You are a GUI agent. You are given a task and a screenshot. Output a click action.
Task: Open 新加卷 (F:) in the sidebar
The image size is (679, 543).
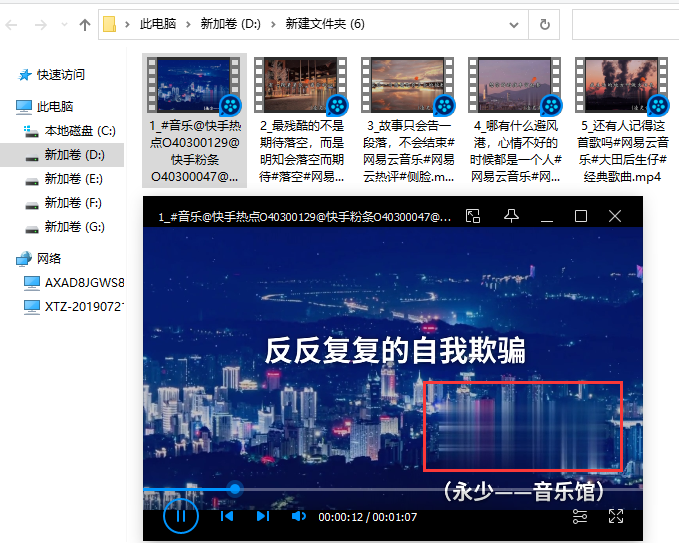[x=73, y=203]
